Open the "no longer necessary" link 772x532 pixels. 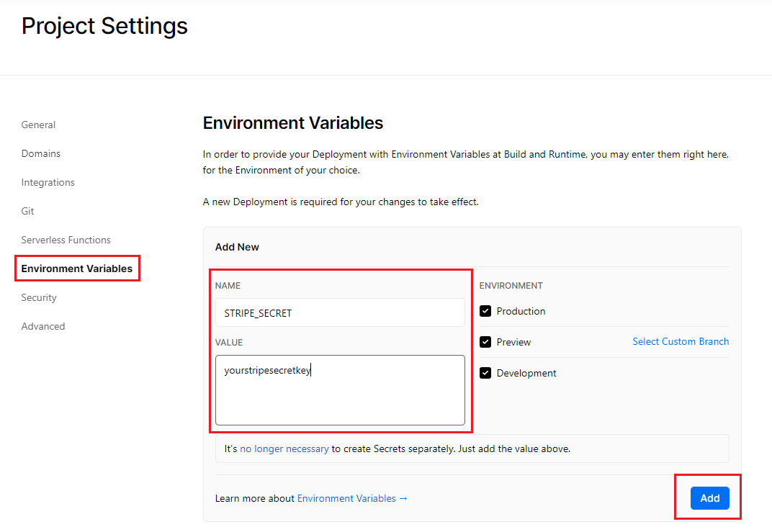[x=284, y=448]
